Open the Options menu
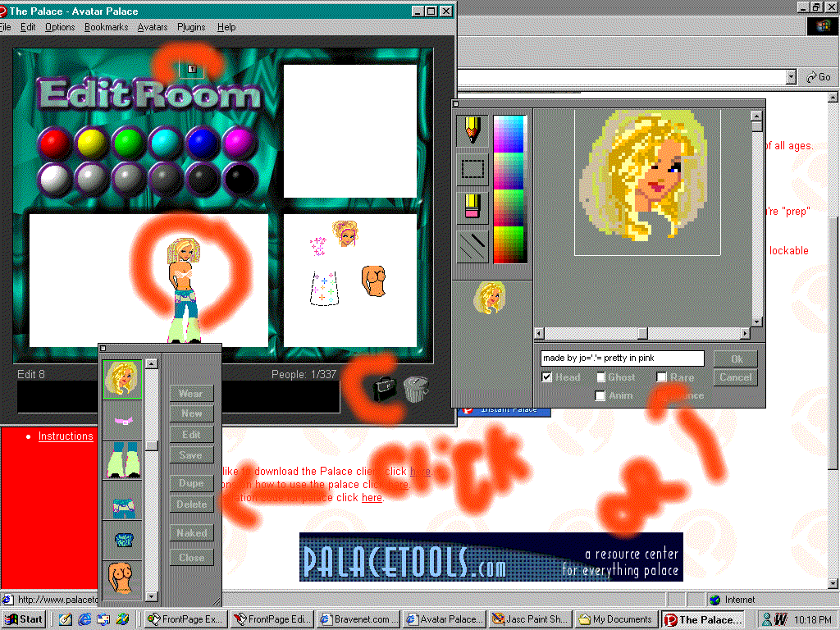This screenshot has height=630, width=840. (x=60, y=27)
